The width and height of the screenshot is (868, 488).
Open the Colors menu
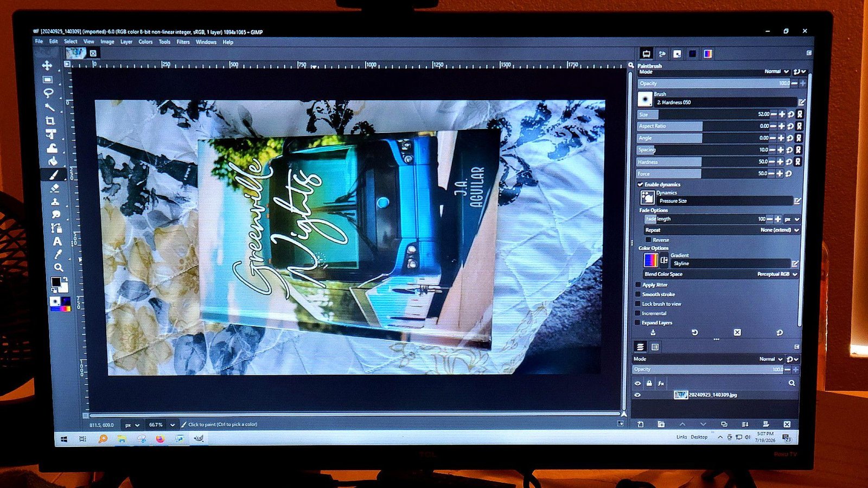[x=145, y=42]
